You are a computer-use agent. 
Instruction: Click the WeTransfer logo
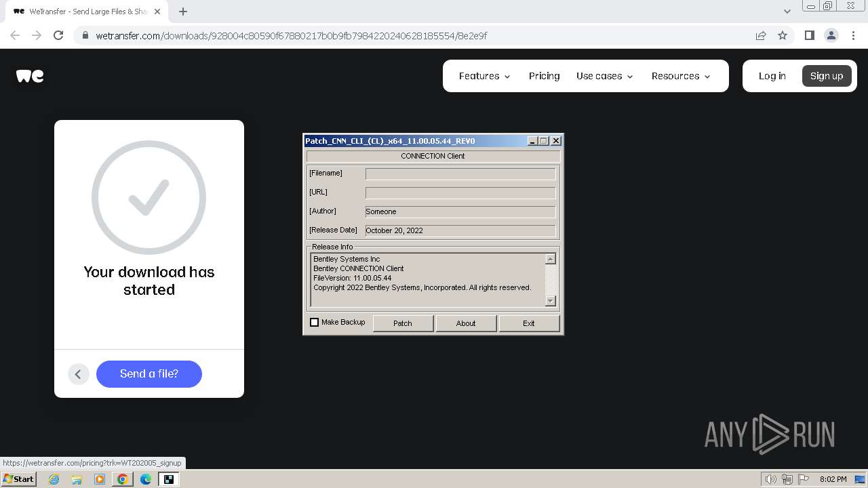(30, 76)
